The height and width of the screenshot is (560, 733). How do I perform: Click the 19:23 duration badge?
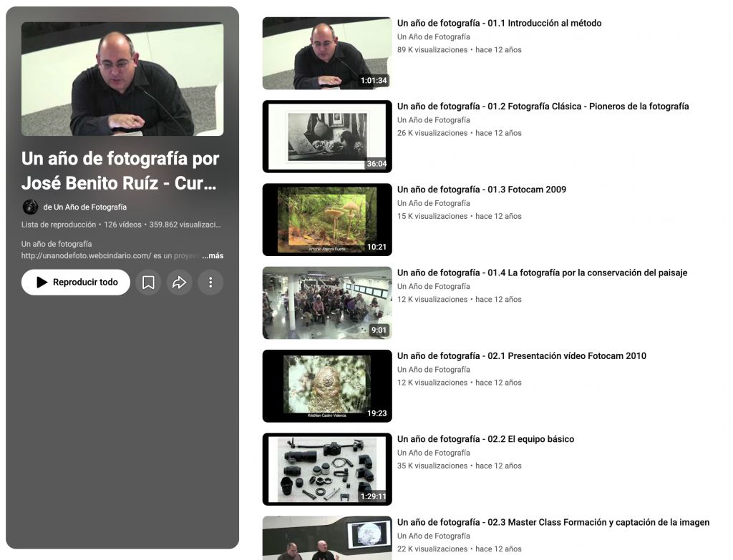pos(377,413)
